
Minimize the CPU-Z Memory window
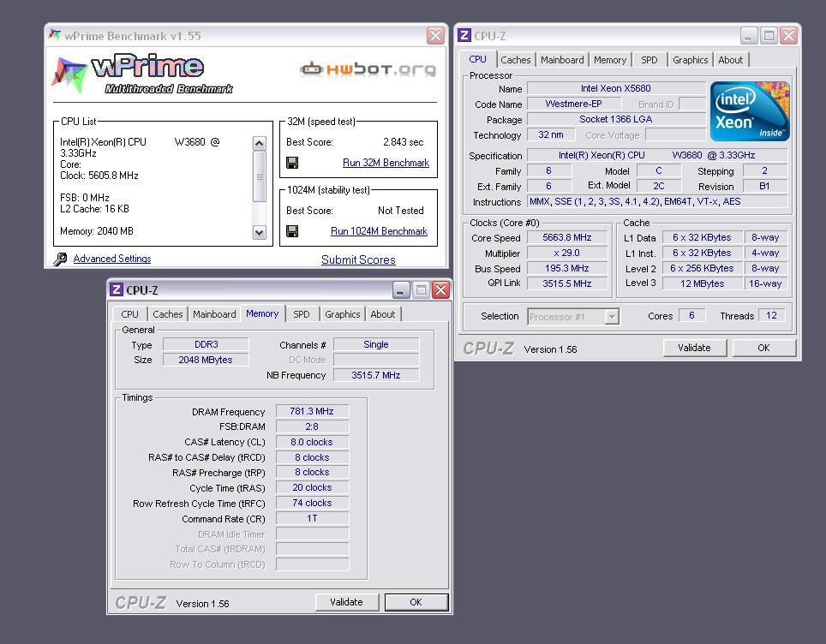point(401,289)
